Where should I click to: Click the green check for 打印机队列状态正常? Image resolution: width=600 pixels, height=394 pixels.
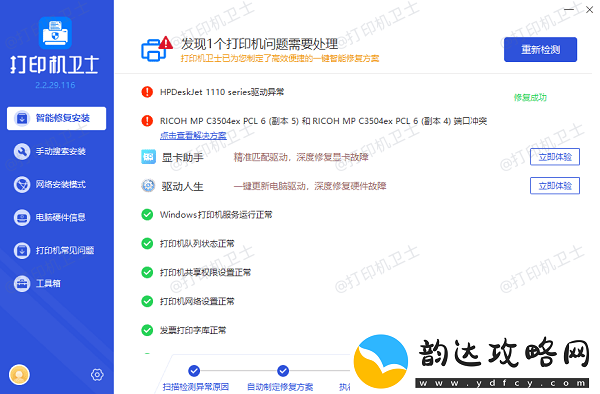click(147, 243)
